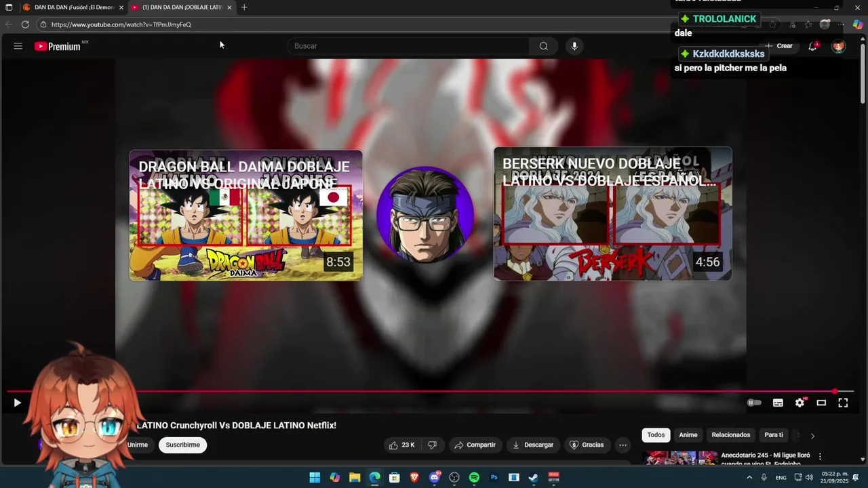This screenshot has height=488, width=868.
Task: Open a new browser tab
Action: click(244, 7)
